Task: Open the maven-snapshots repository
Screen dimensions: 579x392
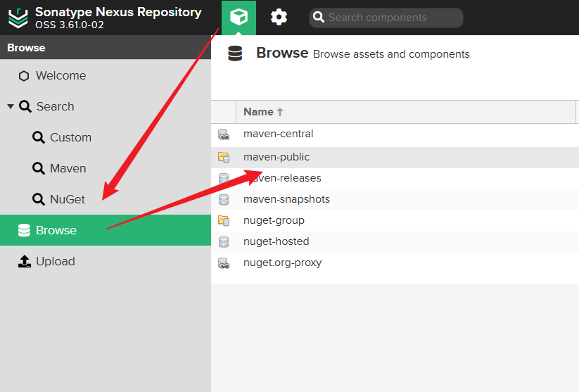Action: click(x=286, y=199)
